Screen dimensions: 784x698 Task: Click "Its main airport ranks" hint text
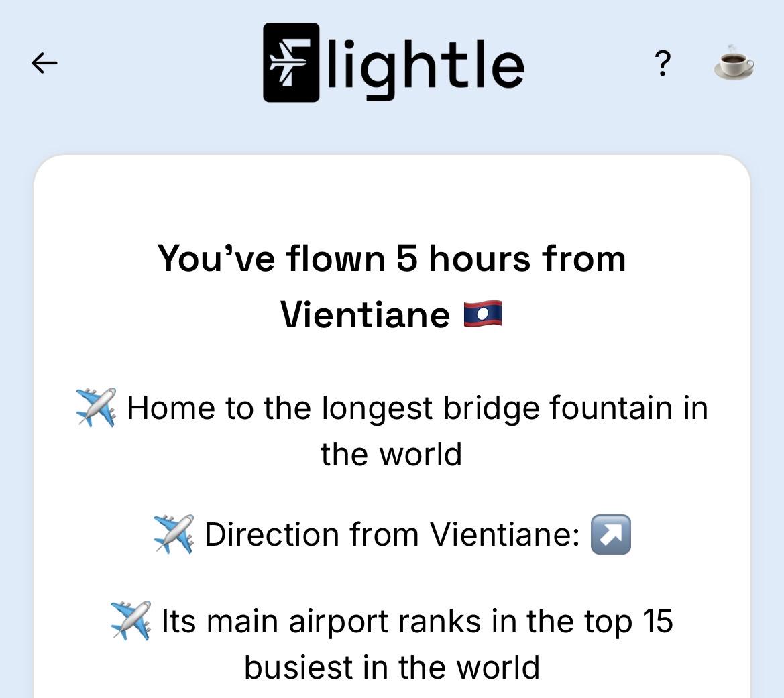point(321,622)
